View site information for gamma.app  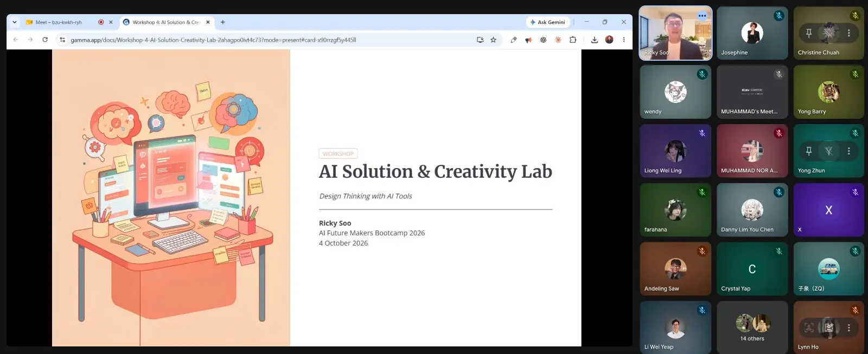point(62,40)
